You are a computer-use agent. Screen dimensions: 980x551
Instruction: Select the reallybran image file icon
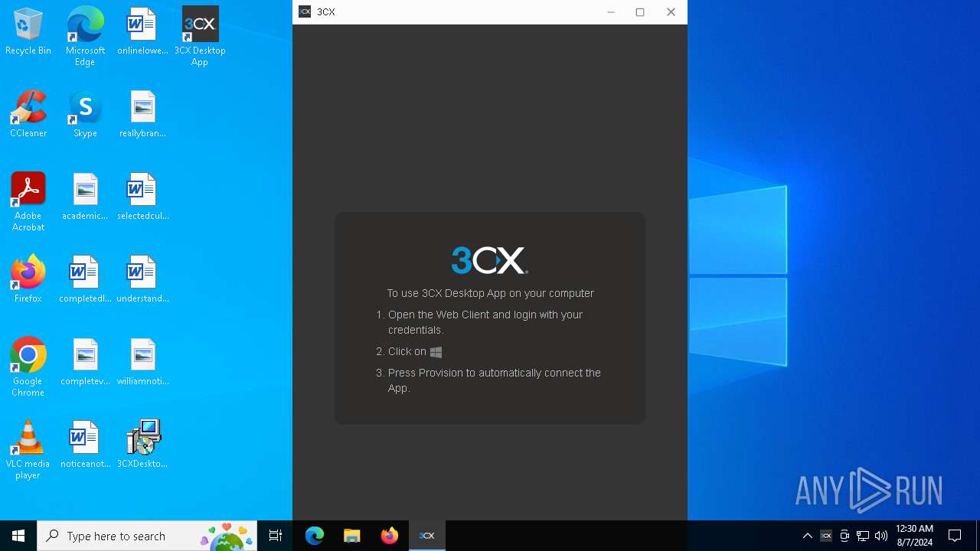(142, 114)
